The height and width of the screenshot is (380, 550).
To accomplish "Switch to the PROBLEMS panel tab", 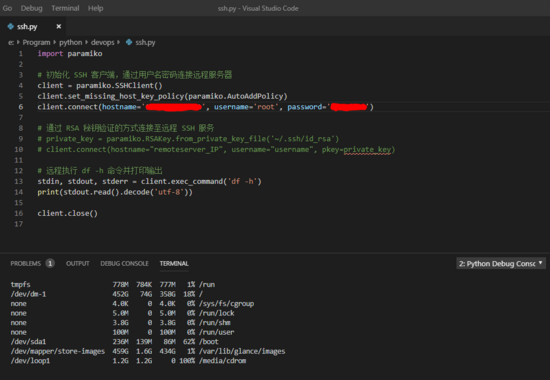I will [x=26, y=264].
